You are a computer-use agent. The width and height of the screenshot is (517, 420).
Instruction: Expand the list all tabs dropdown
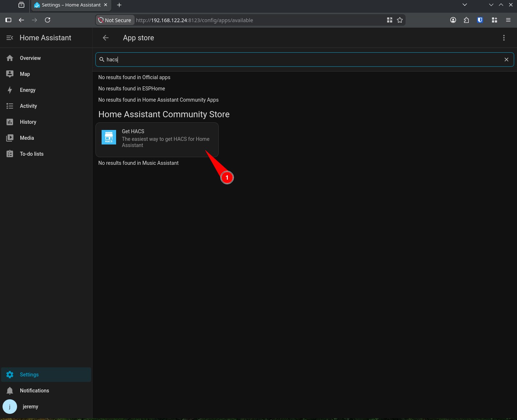[x=465, y=5]
